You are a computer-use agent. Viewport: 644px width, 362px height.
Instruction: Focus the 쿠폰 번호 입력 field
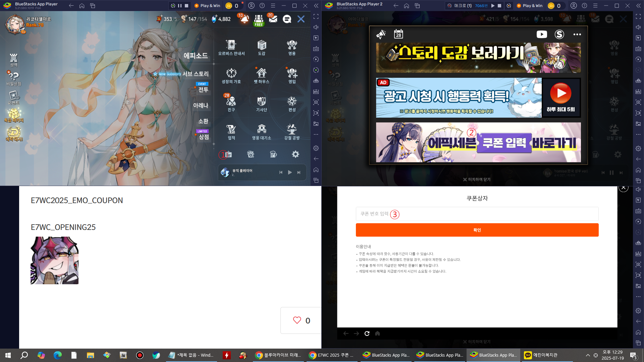coord(477,214)
